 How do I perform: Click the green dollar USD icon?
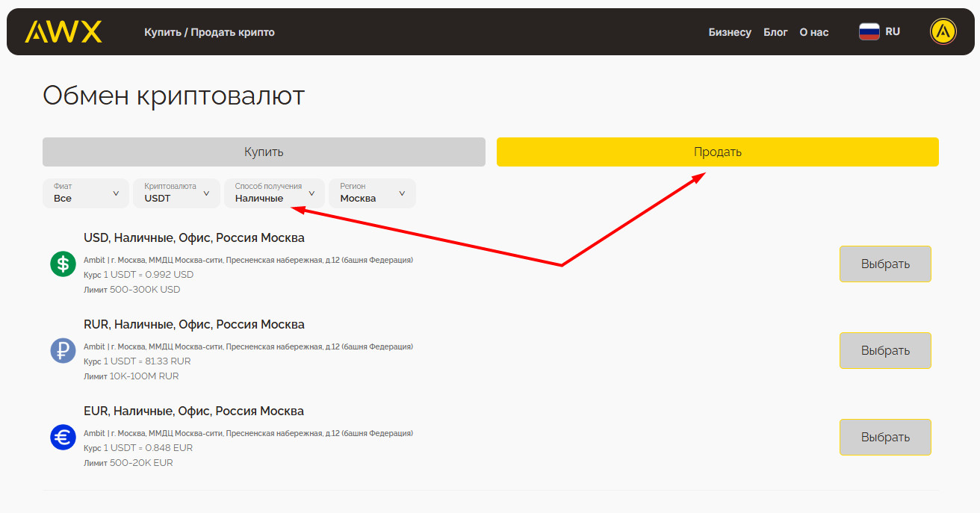pyautogui.click(x=63, y=264)
